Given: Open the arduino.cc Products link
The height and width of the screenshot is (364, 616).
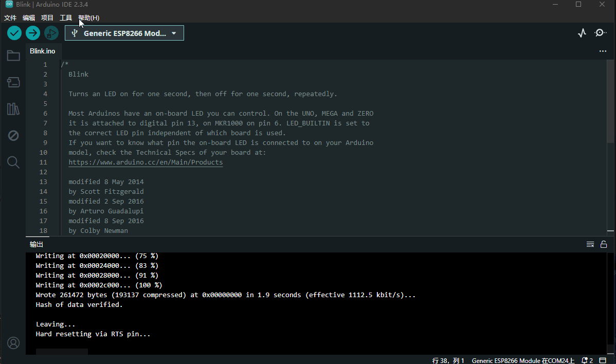Looking at the screenshot, I should pyautogui.click(x=146, y=162).
